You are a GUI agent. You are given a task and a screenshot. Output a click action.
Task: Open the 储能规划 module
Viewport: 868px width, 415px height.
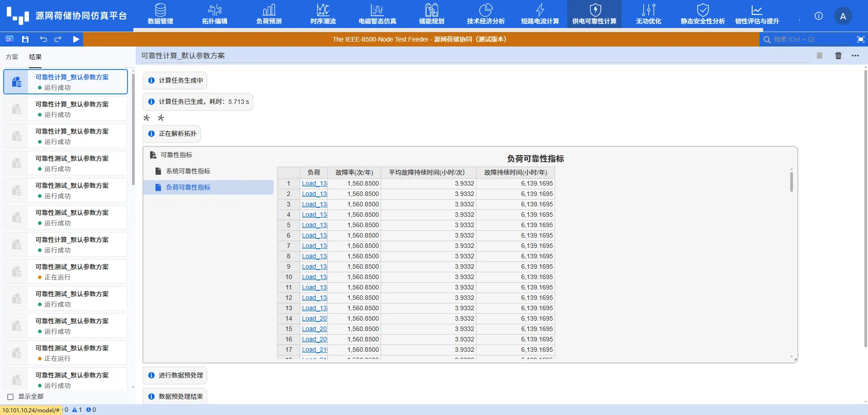click(x=431, y=14)
